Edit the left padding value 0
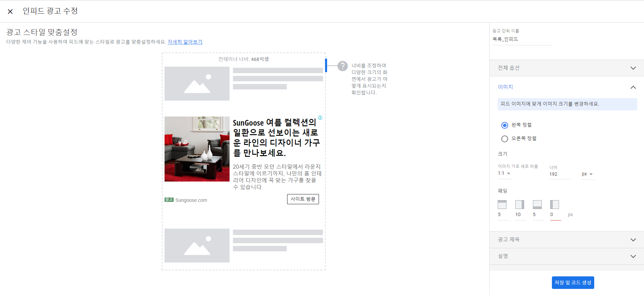This screenshot has width=644, height=295. [x=556, y=215]
